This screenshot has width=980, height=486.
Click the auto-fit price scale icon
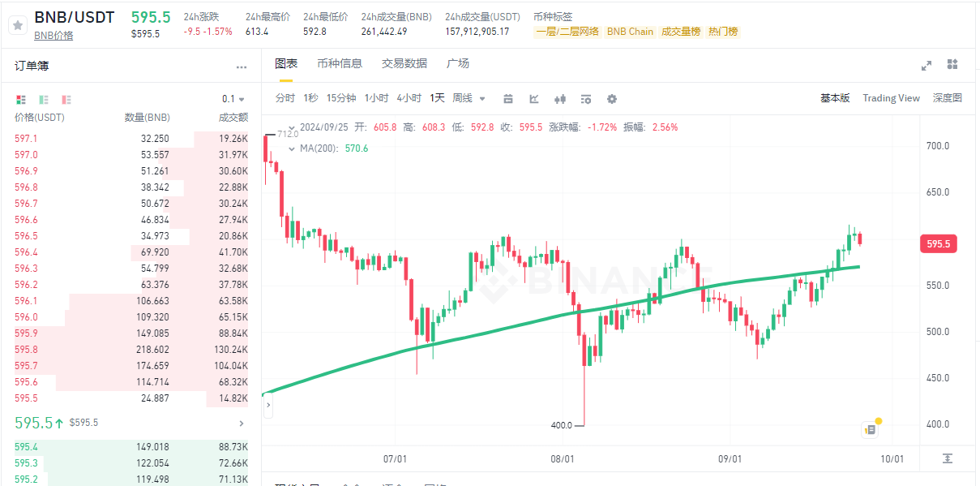point(948,458)
